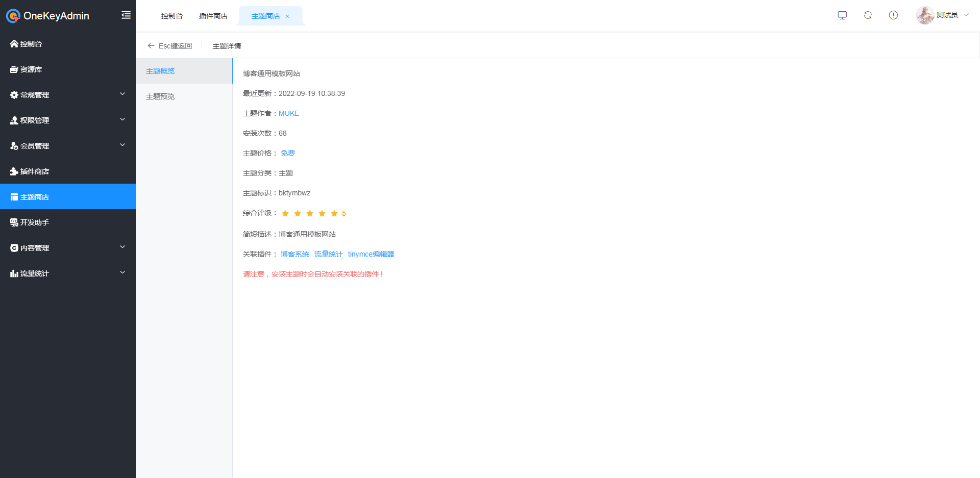Click the 常规管理 gear icon
The image size is (980, 478).
tap(14, 95)
